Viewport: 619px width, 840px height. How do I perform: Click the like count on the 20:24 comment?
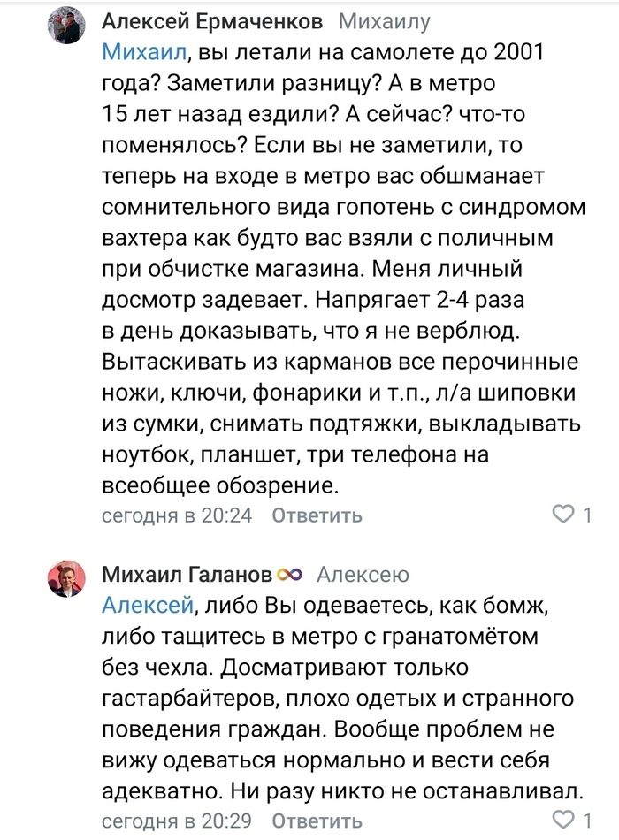click(587, 515)
